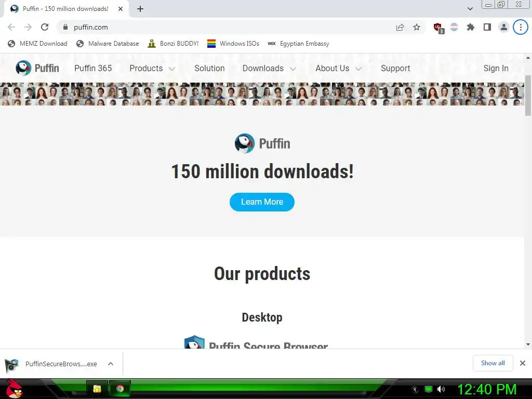The width and height of the screenshot is (532, 399).
Task: Click the green monitor tray icon
Action: (x=429, y=389)
